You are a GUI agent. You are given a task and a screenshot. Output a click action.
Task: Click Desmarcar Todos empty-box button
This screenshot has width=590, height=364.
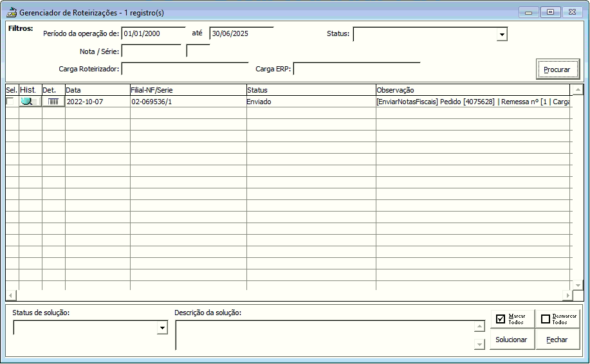coord(558,319)
